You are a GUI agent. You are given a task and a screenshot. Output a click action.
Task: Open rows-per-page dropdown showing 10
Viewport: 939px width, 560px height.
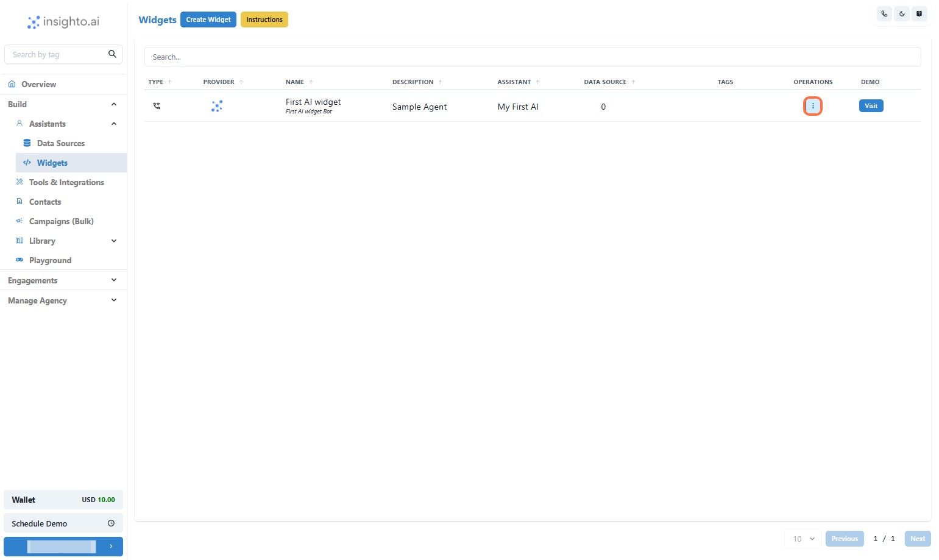click(803, 539)
